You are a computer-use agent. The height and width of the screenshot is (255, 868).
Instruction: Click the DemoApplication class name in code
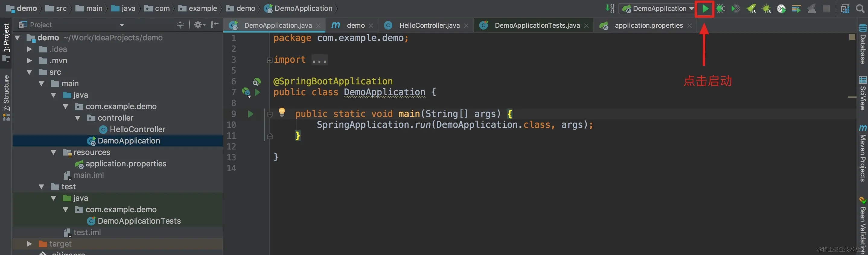click(385, 92)
